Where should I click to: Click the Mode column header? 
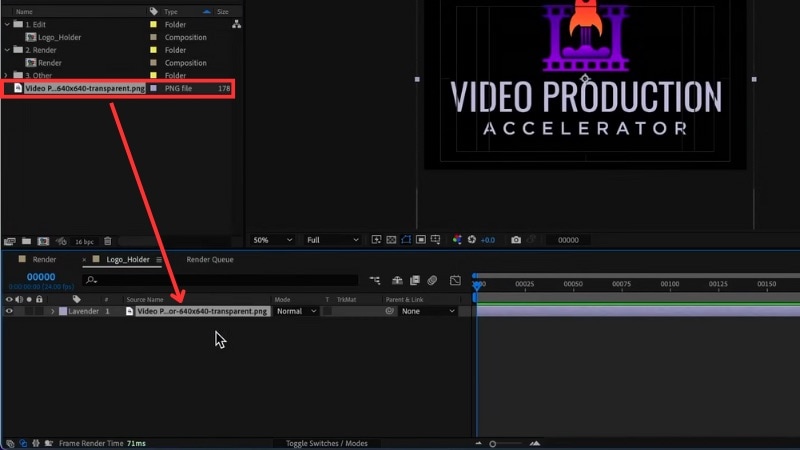pos(282,299)
